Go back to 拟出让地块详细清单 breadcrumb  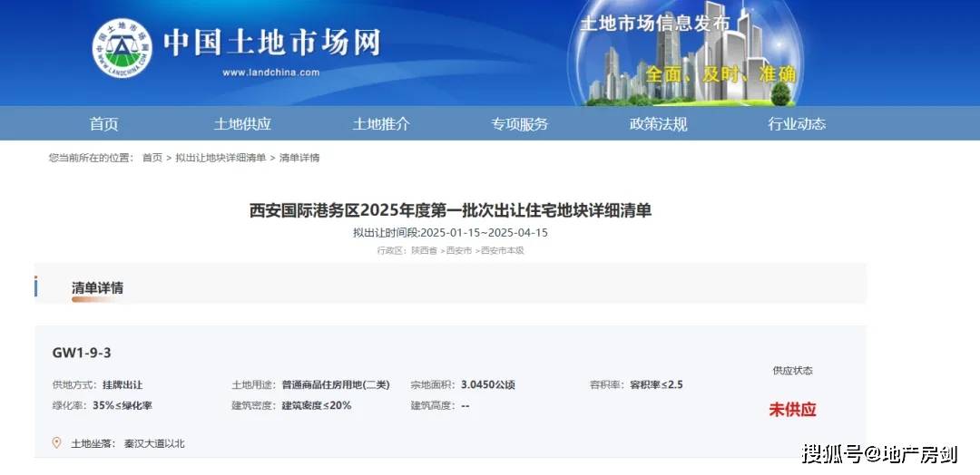tap(220, 158)
